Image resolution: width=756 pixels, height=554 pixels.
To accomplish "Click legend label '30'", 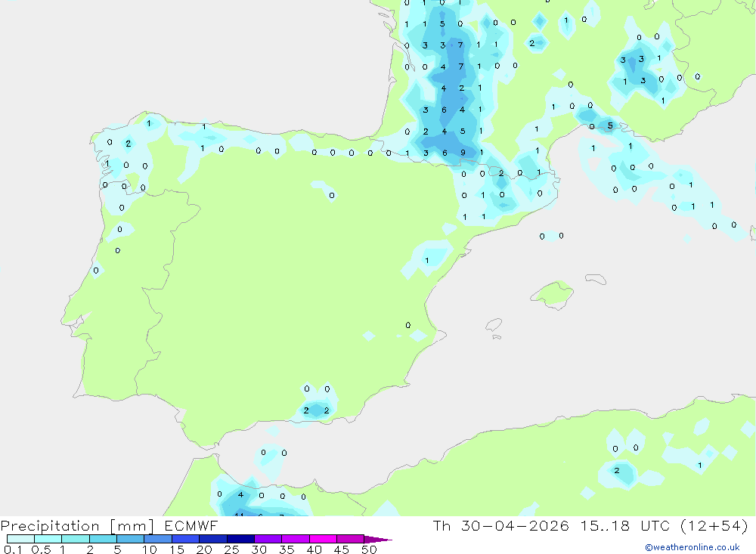I will click(259, 549).
